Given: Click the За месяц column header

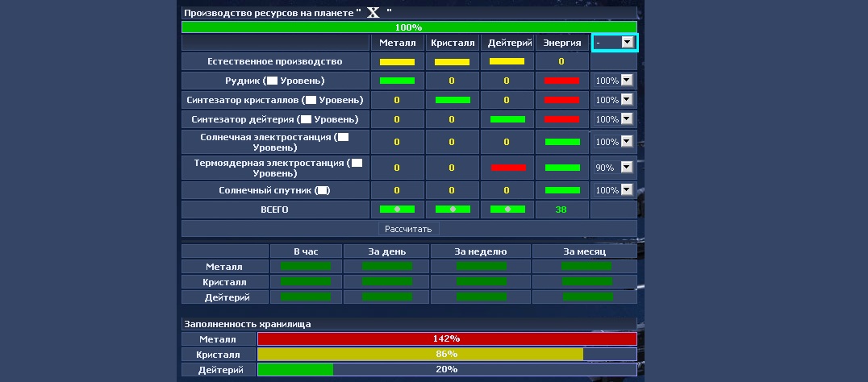Looking at the screenshot, I should pyautogui.click(x=585, y=251).
